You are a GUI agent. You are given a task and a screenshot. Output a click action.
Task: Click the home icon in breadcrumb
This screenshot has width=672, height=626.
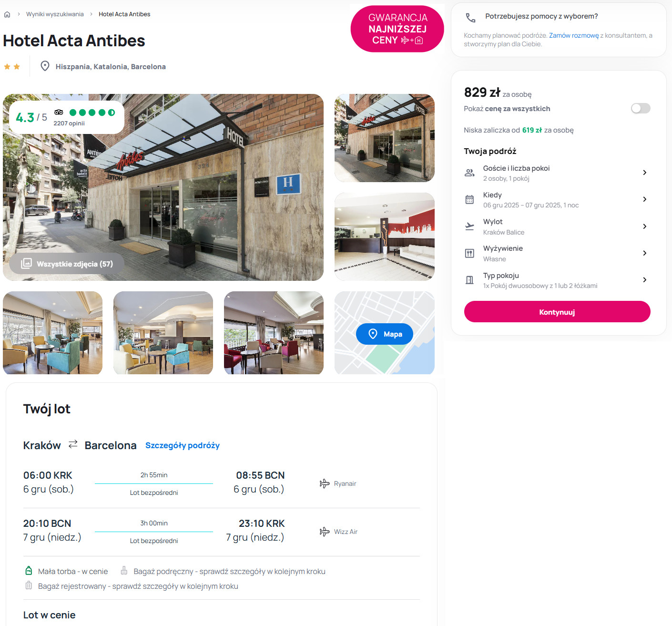click(7, 14)
